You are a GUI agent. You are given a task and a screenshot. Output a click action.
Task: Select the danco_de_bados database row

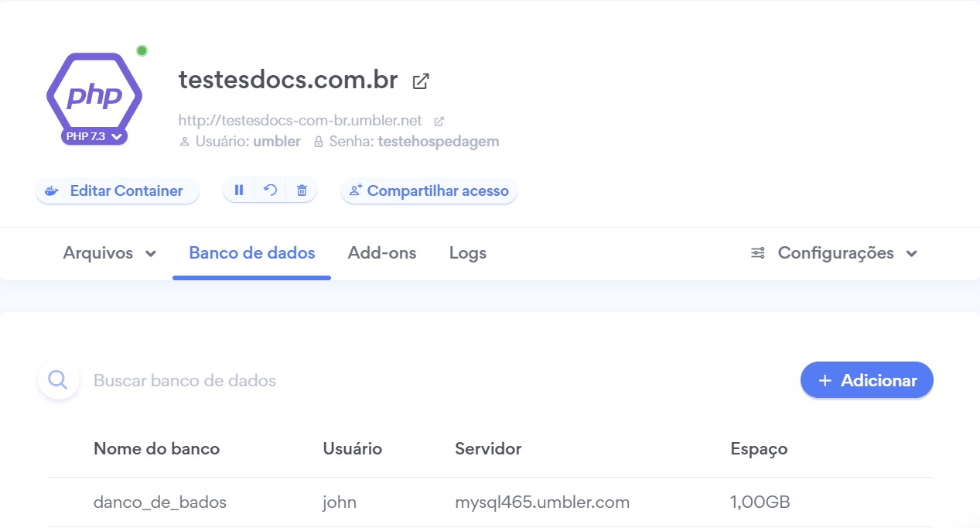pos(160,502)
